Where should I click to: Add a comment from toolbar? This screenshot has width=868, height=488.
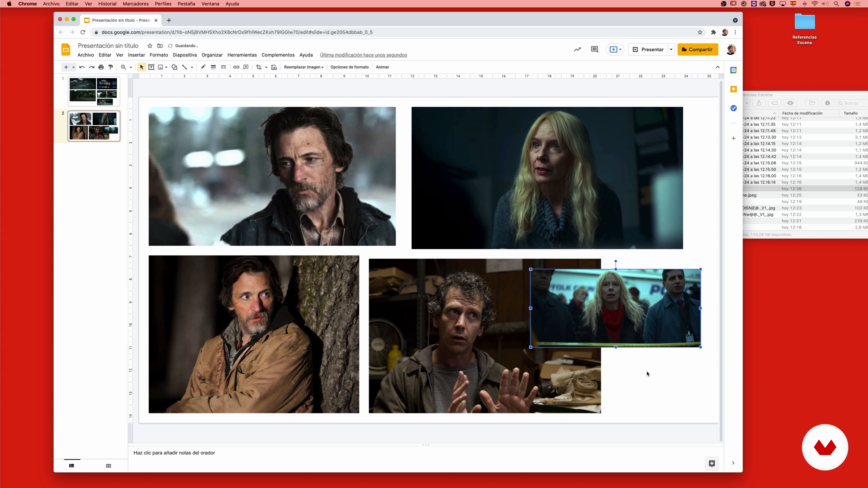pos(246,67)
